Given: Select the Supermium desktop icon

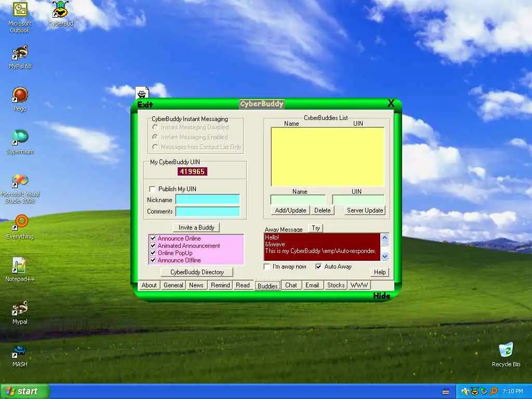Looking at the screenshot, I should tap(20, 142).
